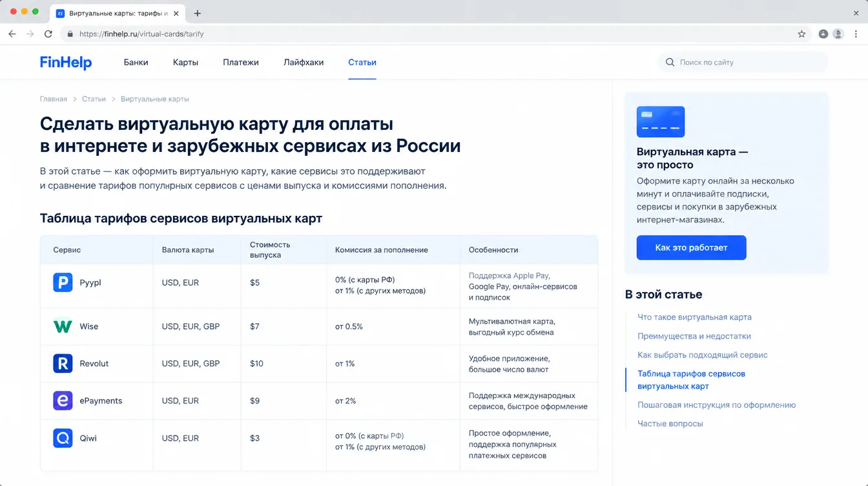The width and height of the screenshot is (868, 486).
Task: Click the Revolut service name text
Action: click(94, 364)
